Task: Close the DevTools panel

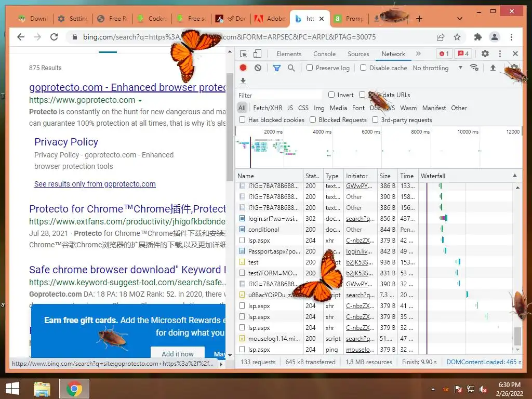Action: point(515,54)
